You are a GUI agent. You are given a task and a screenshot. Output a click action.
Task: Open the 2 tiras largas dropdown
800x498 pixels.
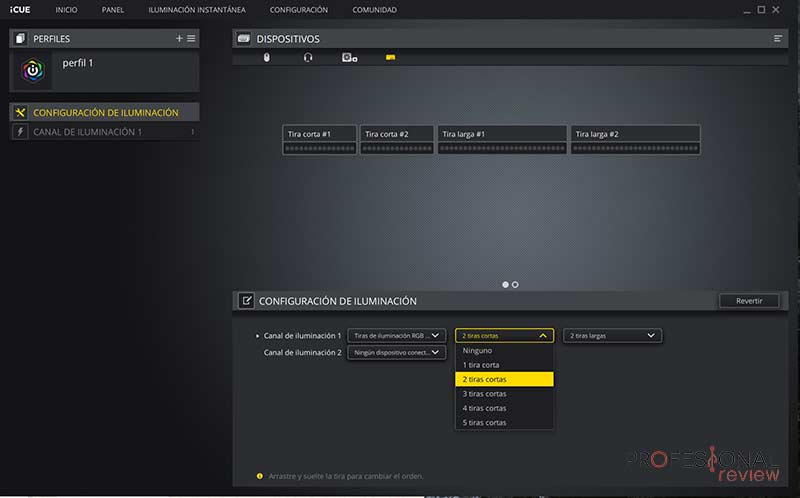tap(612, 336)
